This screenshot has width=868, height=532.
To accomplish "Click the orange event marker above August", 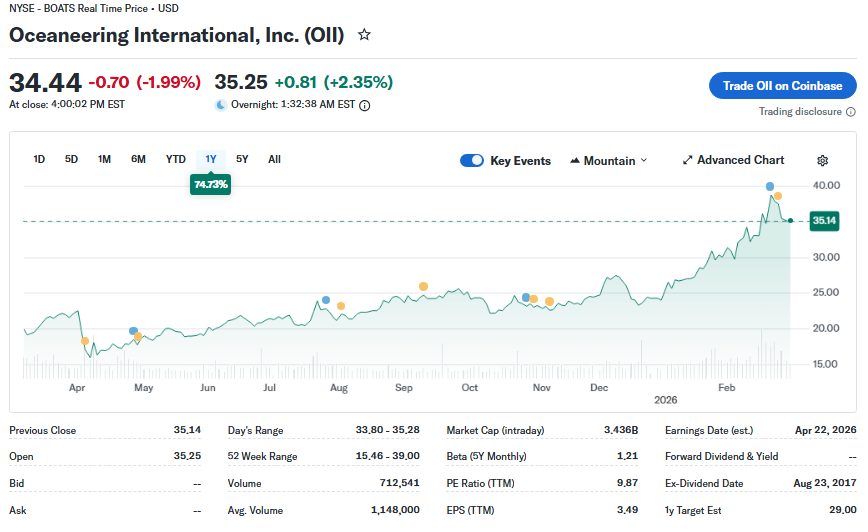I will [341, 306].
